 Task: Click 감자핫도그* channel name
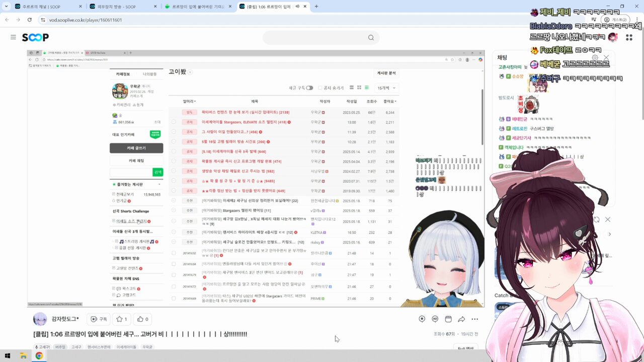click(x=65, y=319)
